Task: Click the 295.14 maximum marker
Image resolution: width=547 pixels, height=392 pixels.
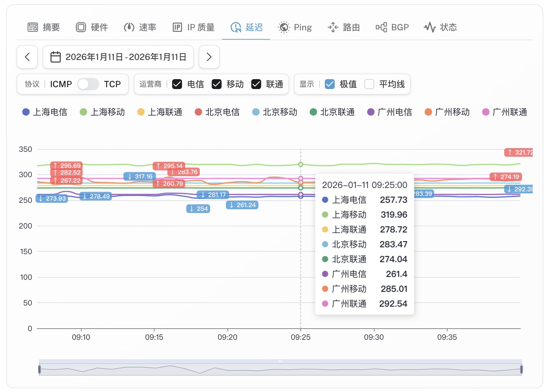Action: tap(169, 166)
